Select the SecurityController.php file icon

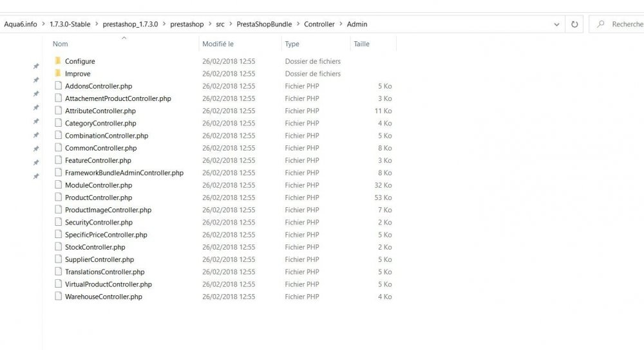coord(59,221)
